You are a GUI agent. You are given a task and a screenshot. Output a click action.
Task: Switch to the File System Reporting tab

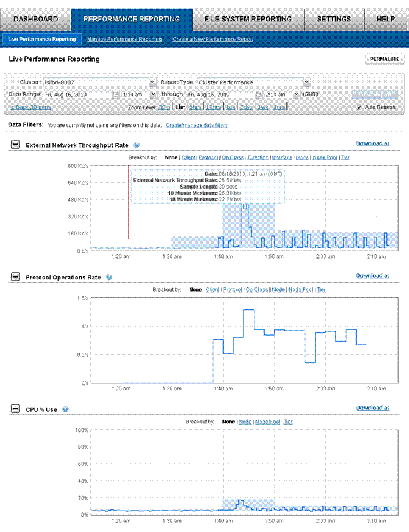(248, 19)
